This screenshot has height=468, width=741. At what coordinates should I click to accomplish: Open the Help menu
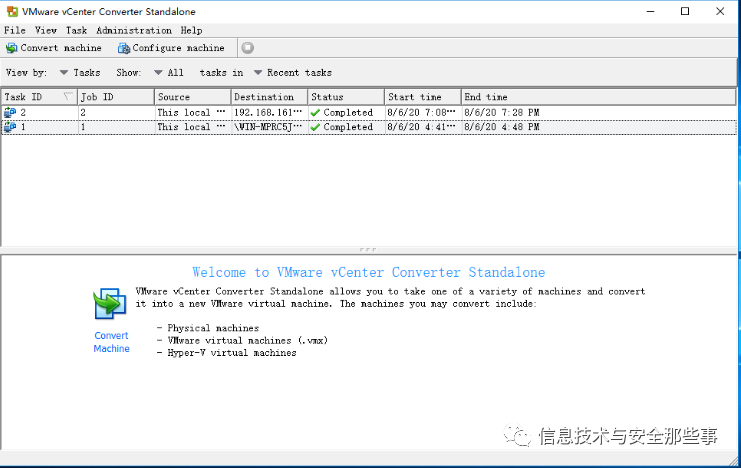[191, 30]
